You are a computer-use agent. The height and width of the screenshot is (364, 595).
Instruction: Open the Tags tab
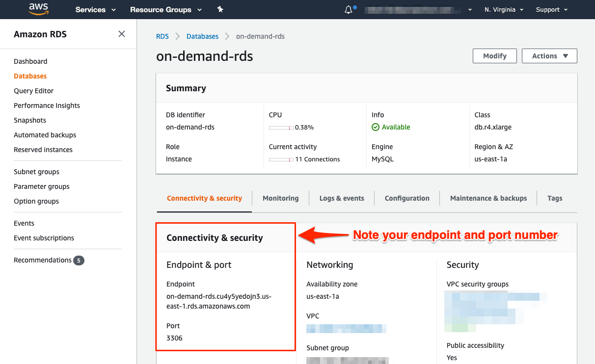pos(555,198)
